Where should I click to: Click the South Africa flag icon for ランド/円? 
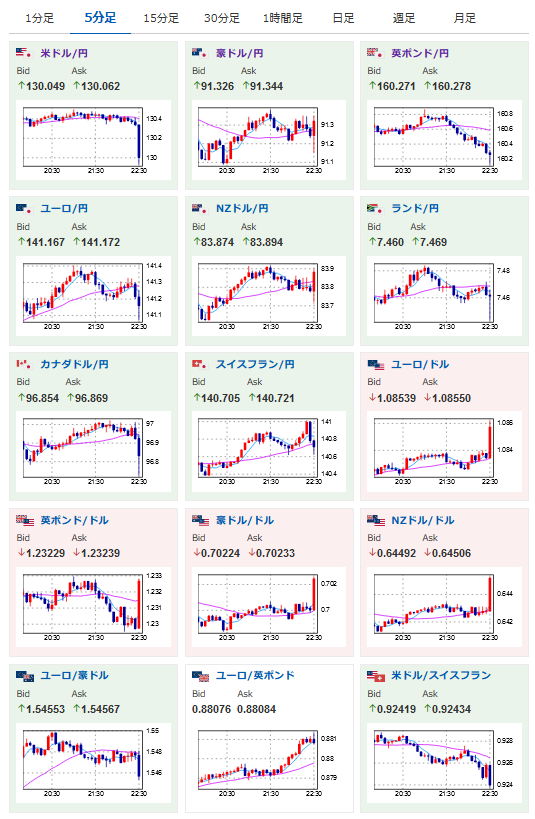pyautogui.click(x=375, y=208)
